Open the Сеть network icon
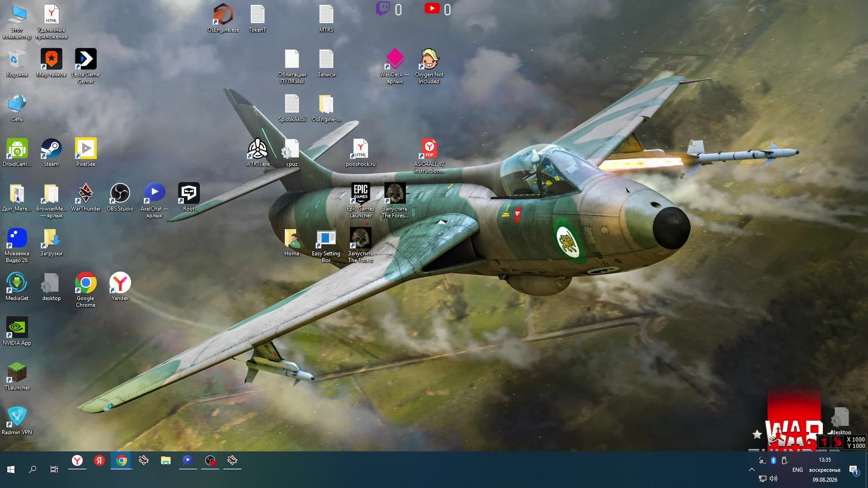 [x=17, y=108]
